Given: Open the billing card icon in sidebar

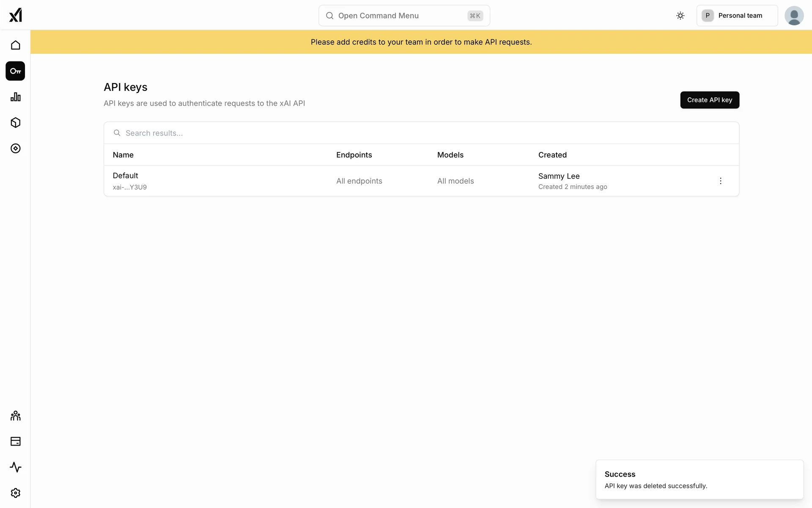Looking at the screenshot, I should point(15,442).
